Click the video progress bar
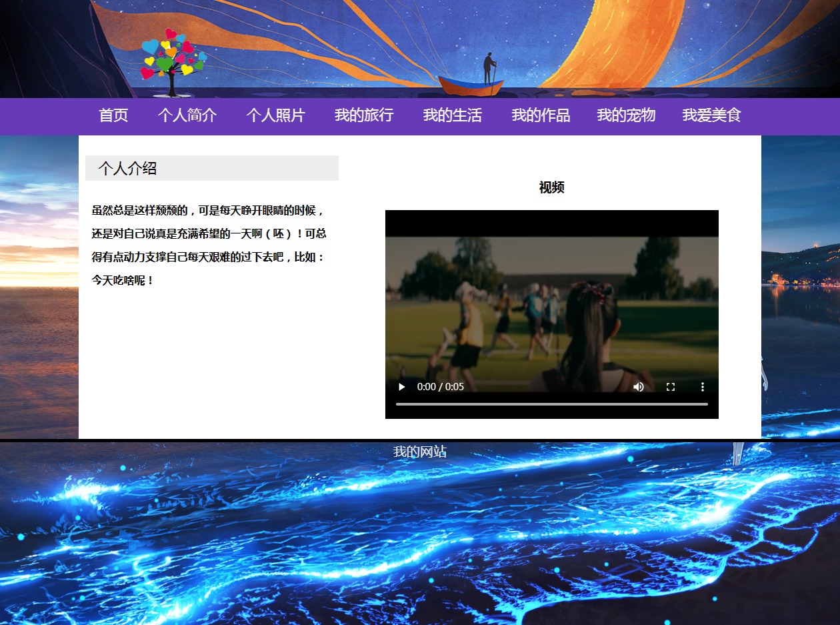 click(x=551, y=404)
